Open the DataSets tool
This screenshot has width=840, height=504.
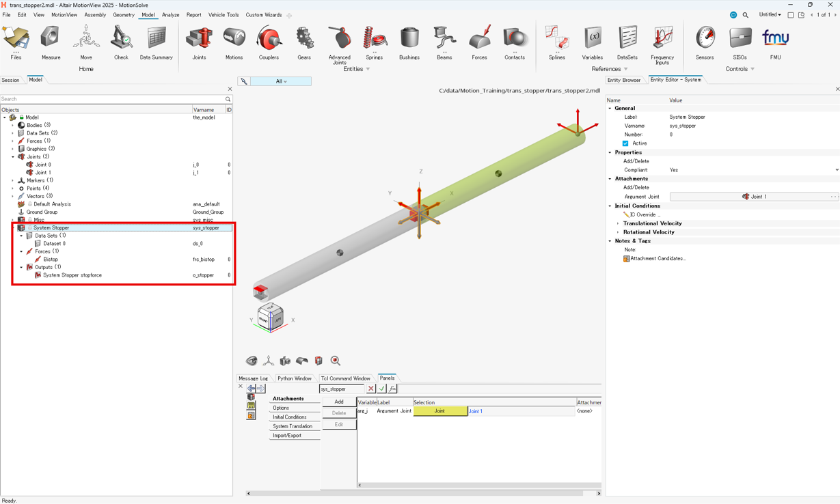pyautogui.click(x=627, y=42)
